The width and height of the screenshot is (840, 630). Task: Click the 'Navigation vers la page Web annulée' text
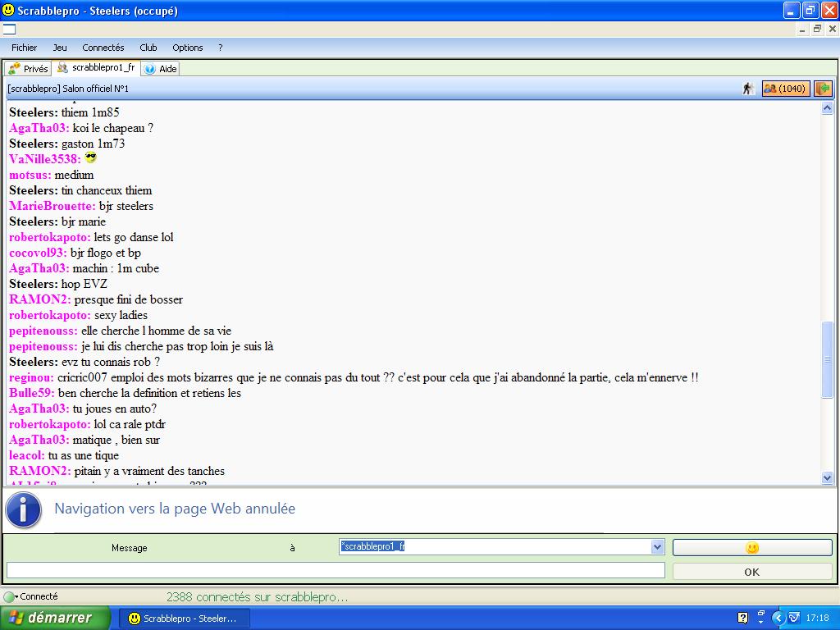coord(175,509)
